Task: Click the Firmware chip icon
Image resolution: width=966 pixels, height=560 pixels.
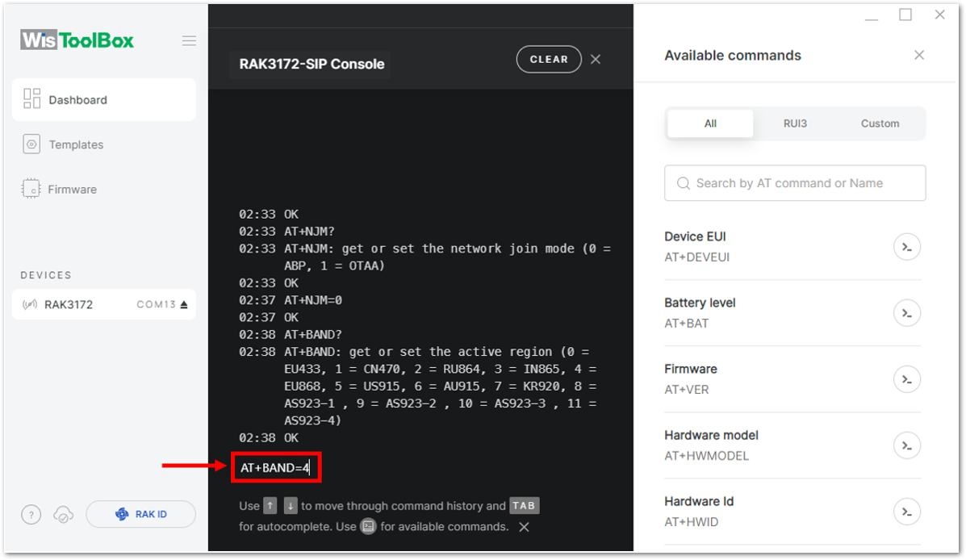Action: click(x=31, y=189)
